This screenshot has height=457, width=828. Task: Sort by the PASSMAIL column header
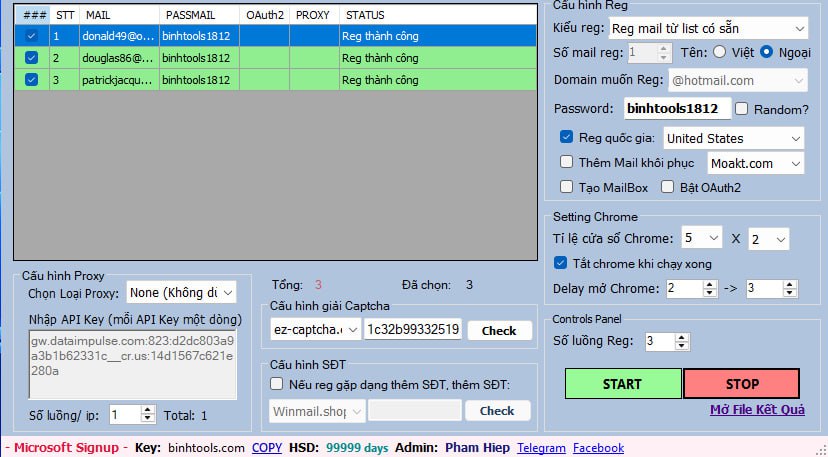199,15
